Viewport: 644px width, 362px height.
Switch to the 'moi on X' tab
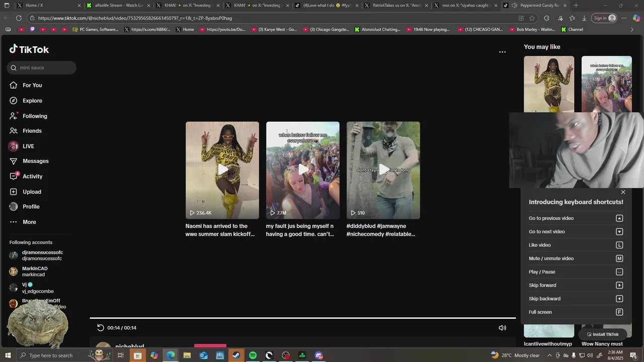(x=466, y=6)
